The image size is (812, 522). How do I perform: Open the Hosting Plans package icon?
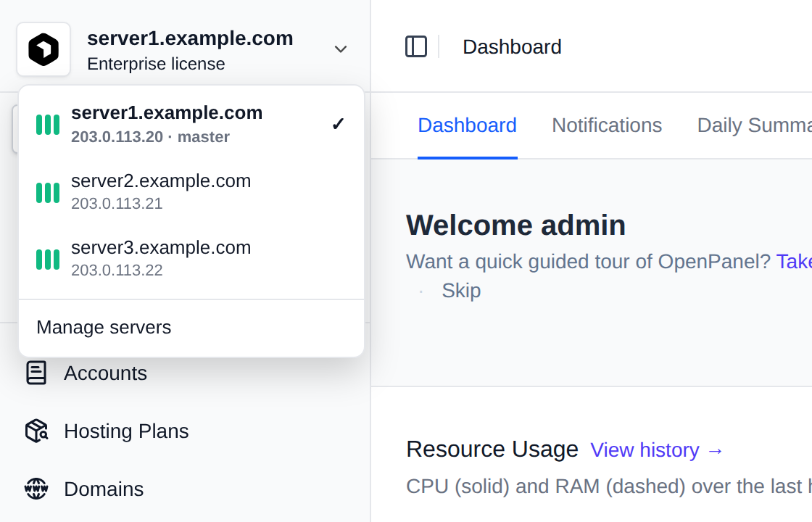coord(36,431)
